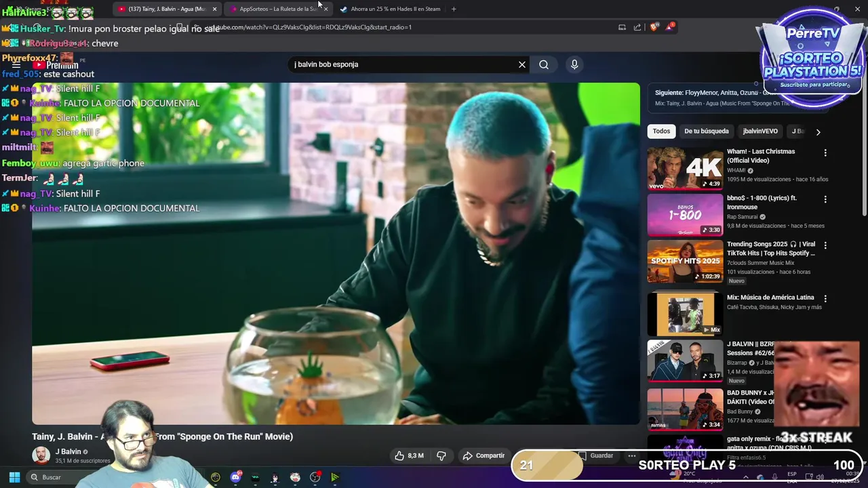The height and width of the screenshot is (488, 868).
Task: Open J Balvin BZRP Sessions thumbnail
Action: [685, 360]
